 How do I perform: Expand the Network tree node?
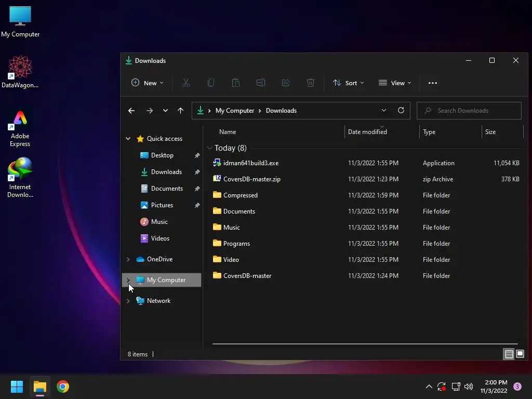tap(128, 301)
